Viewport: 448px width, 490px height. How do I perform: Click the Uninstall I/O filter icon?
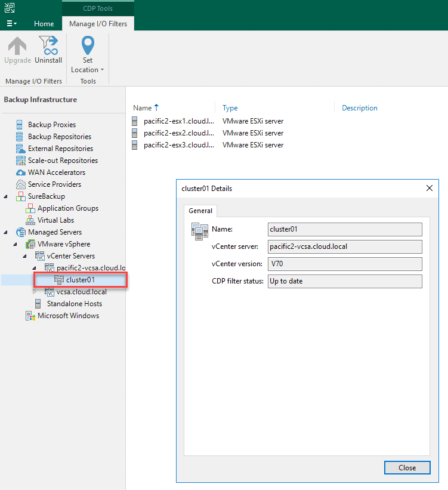pyautogui.click(x=48, y=45)
